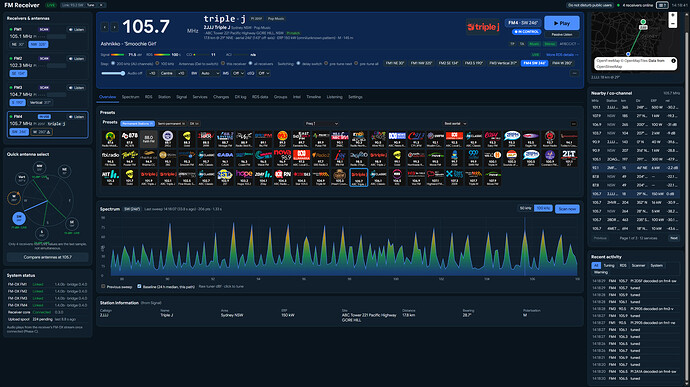Open the DX log tab
The height and width of the screenshot is (387, 690).
(x=240, y=97)
